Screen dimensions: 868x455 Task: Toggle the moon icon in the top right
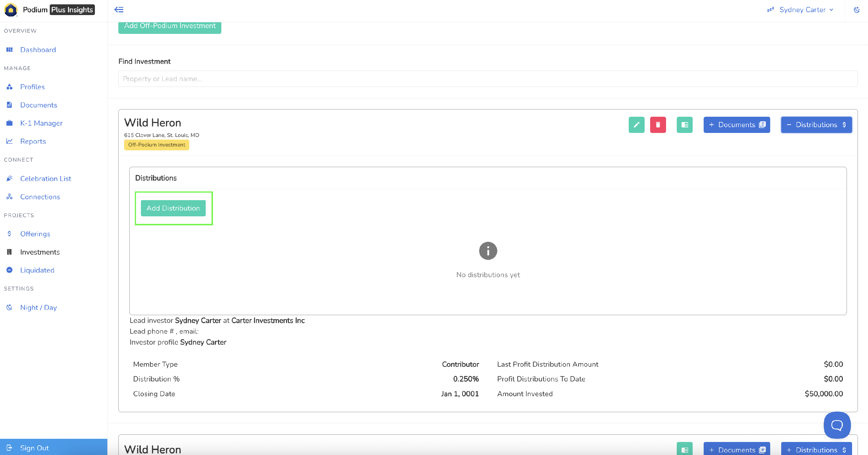click(x=856, y=10)
